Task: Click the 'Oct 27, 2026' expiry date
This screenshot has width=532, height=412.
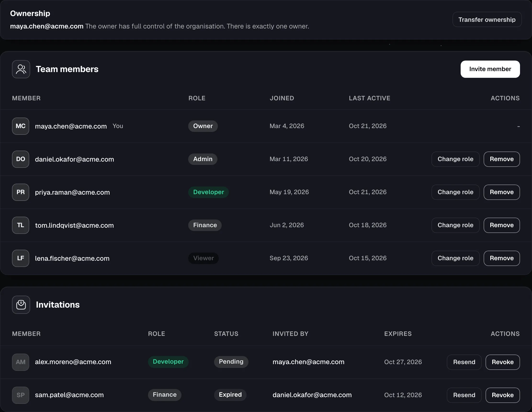Action: [x=403, y=362]
